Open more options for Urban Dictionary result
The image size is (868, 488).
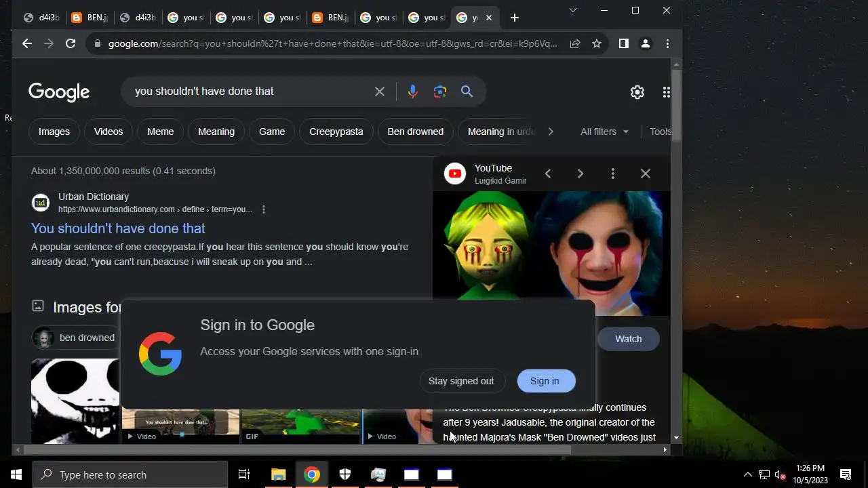click(264, 209)
